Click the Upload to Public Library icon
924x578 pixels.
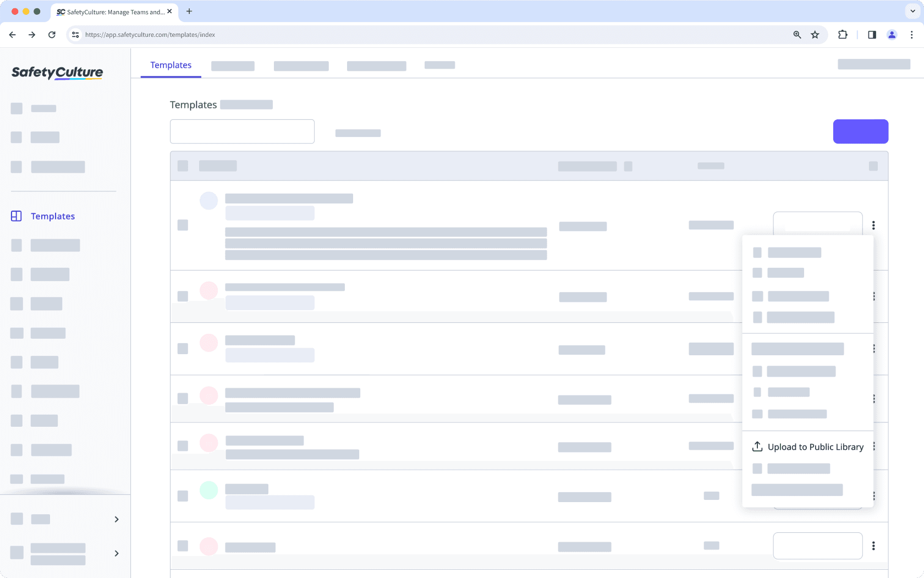[x=757, y=447]
